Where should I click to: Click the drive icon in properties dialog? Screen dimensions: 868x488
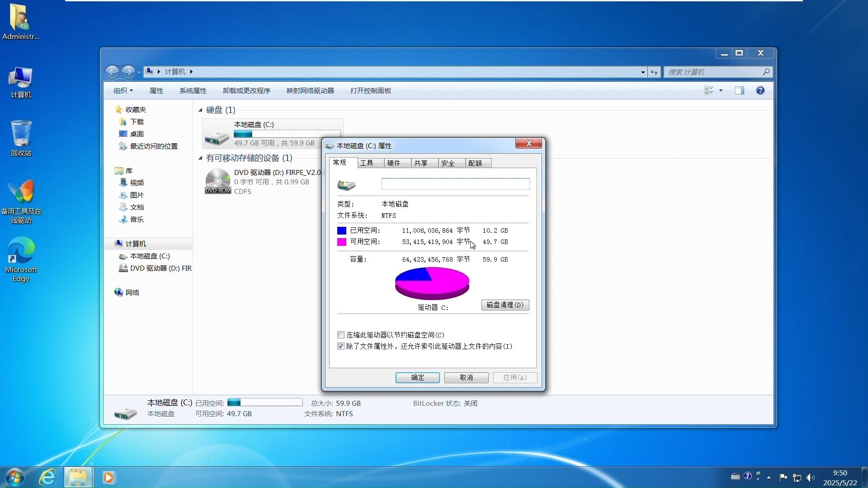pos(346,185)
